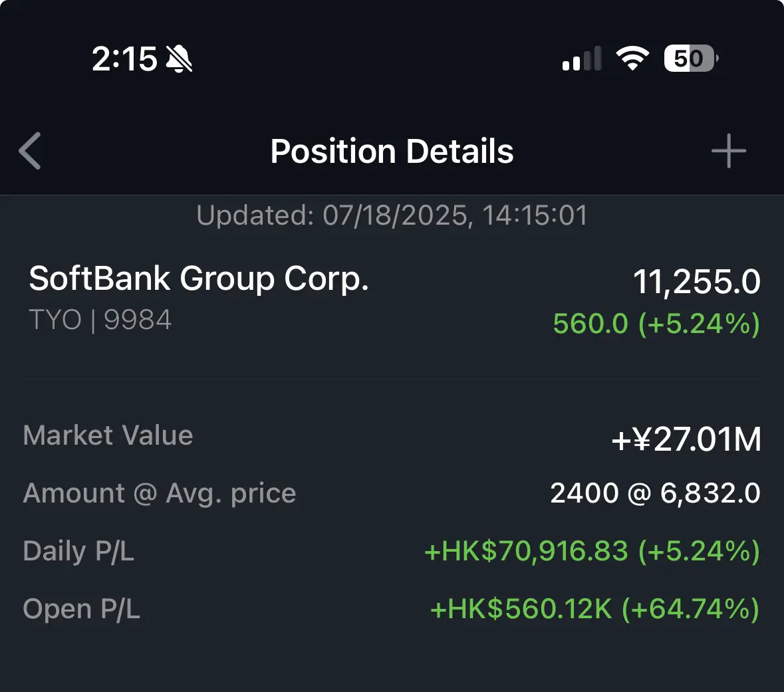Tap the plus icon in header
The height and width of the screenshot is (692, 784).
tap(729, 150)
